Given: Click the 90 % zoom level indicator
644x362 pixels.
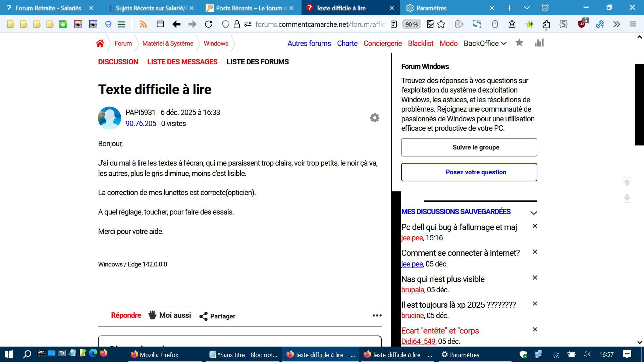Looking at the screenshot, I should (x=412, y=24).
